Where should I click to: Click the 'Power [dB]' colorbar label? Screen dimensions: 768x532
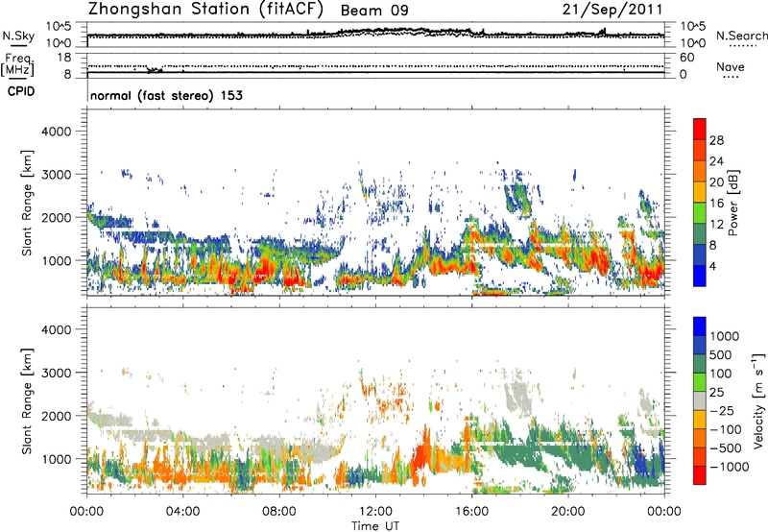[x=732, y=203]
